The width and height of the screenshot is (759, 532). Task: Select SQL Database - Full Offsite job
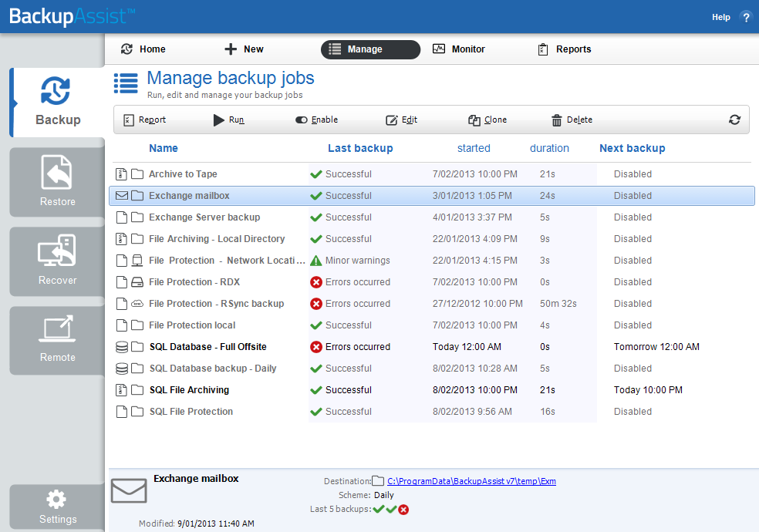pyautogui.click(x=432, y=347)
